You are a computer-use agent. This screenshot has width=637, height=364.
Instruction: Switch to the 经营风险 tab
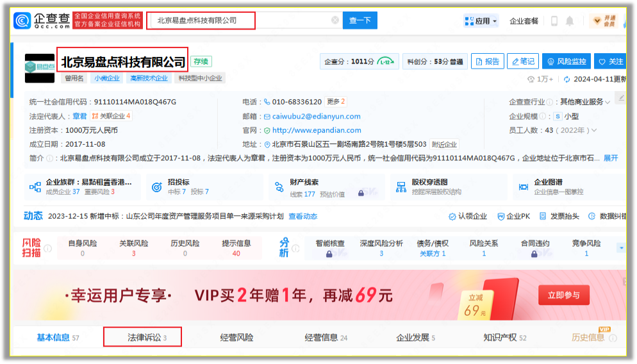point(236,338)
